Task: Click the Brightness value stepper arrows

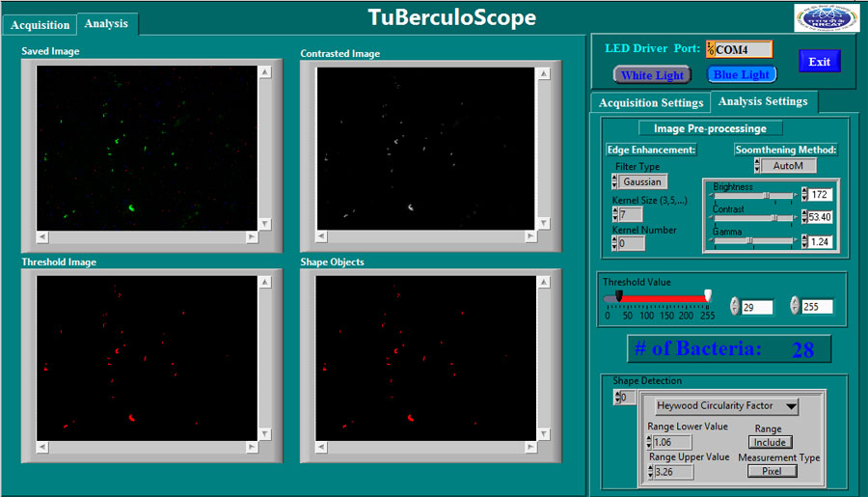Action: pos(804,195)
